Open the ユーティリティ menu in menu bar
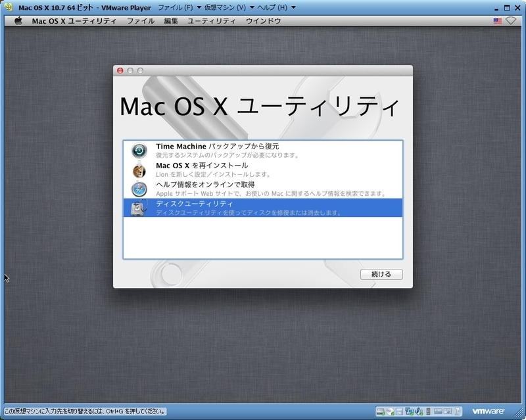The height and width of the screenshot is (420, 526). [x=211, y=21]
